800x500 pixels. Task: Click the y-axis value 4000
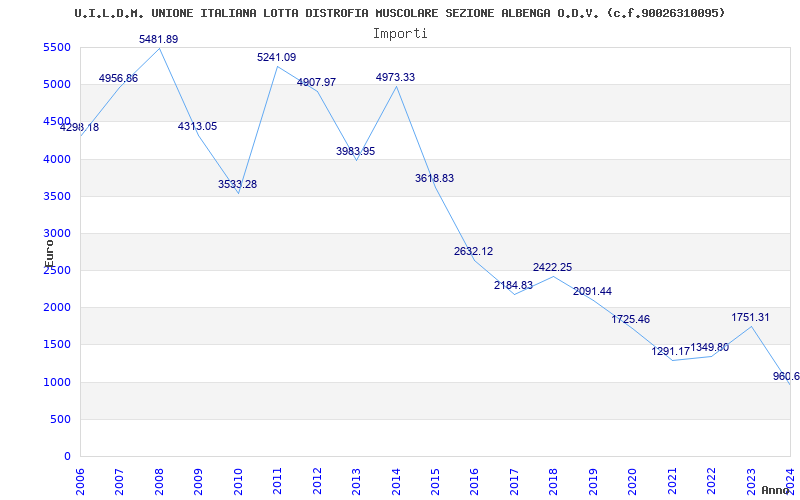[57, 159]
